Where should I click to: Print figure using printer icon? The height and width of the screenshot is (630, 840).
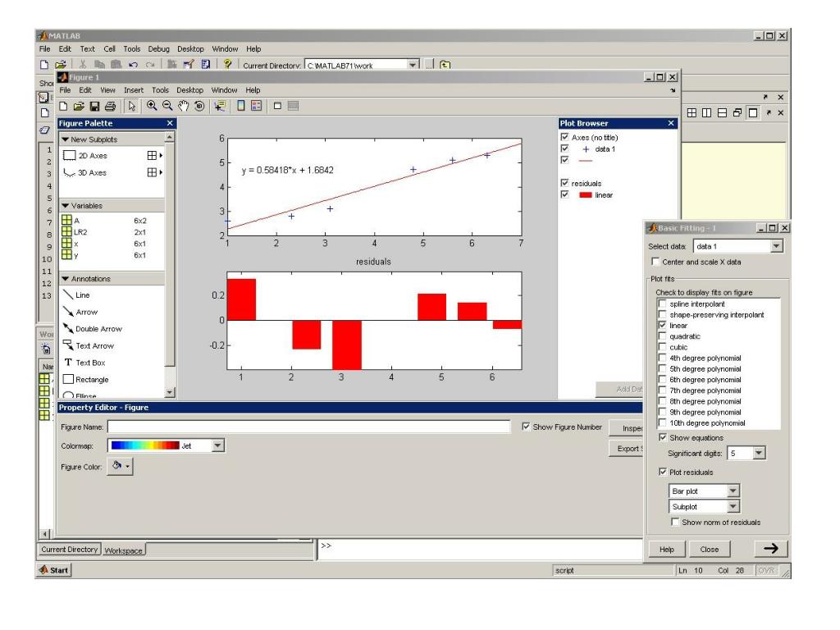(x=111, y=106)
